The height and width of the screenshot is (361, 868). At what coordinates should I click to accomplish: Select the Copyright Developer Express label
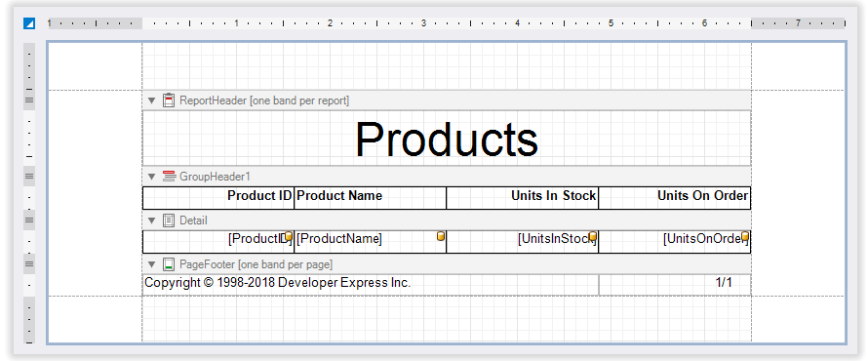371,285
